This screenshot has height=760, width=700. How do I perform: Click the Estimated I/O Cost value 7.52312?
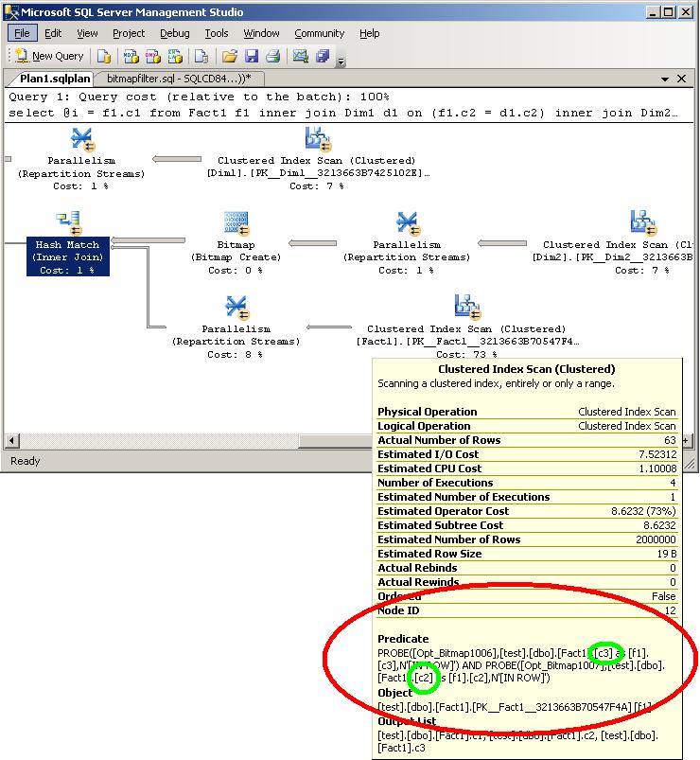click(x=657, y=454)
